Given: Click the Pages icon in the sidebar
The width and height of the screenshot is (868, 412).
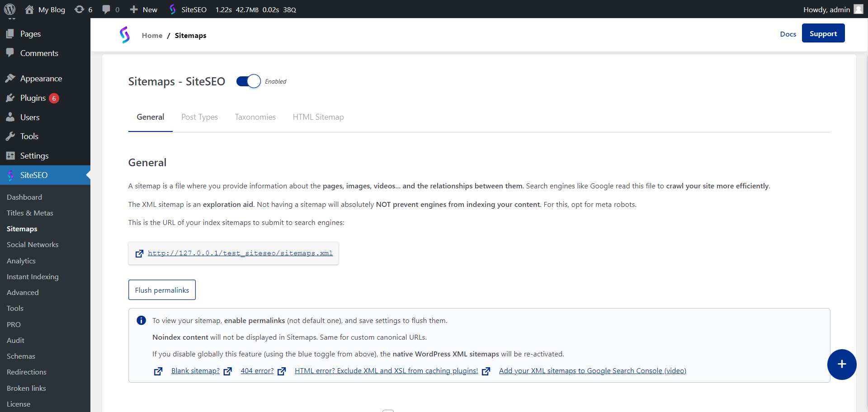Looking at the screenshot, I should [10, 33].
